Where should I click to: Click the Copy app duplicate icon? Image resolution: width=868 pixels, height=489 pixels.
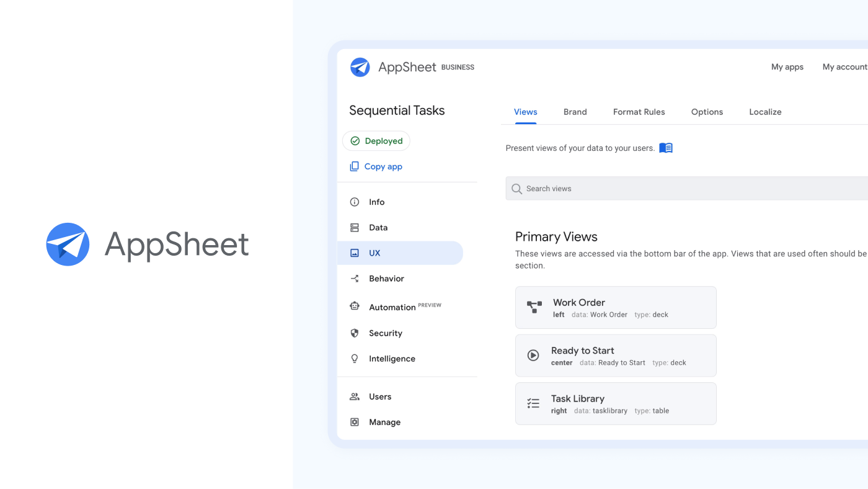click(x=355, y=166)
